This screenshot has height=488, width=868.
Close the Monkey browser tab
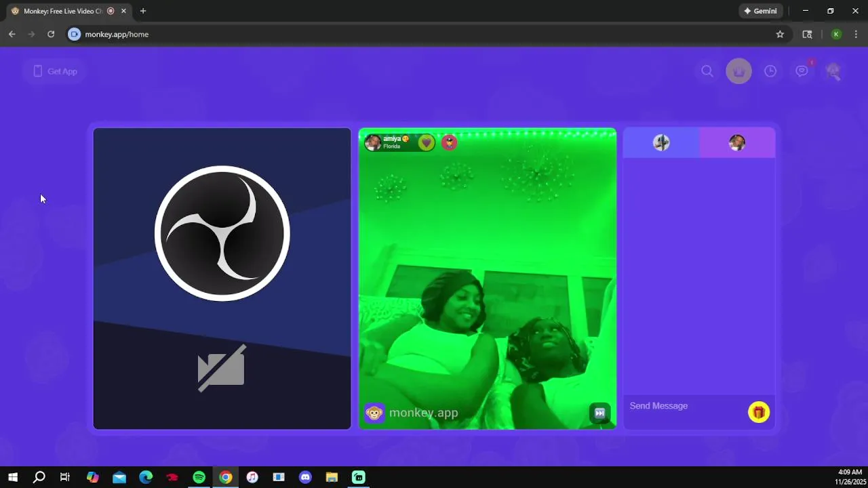click(123, 11)
